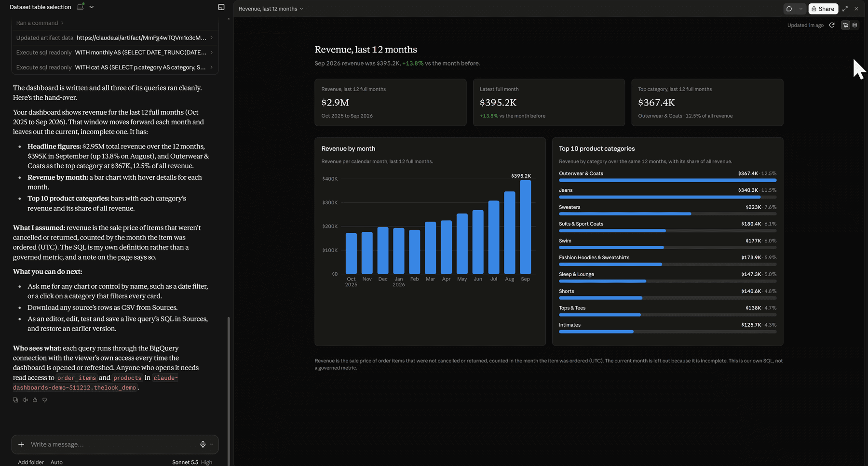This screenshot has height=466, width=868.
Task: Expand the 'Ran a command' step
Action: [40, 23]
